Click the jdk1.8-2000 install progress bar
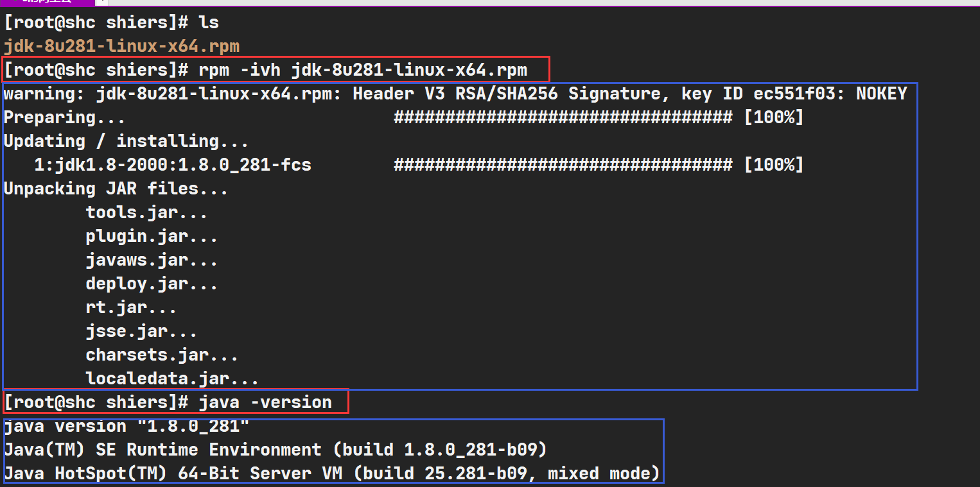980x487 pixels. coord(562,165)
